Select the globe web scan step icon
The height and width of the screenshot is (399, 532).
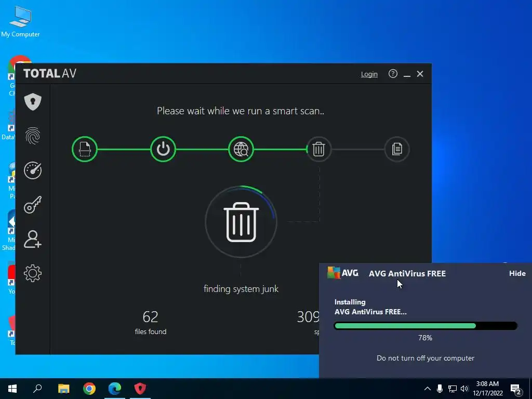pyautogui.click(x=241, y=149)
